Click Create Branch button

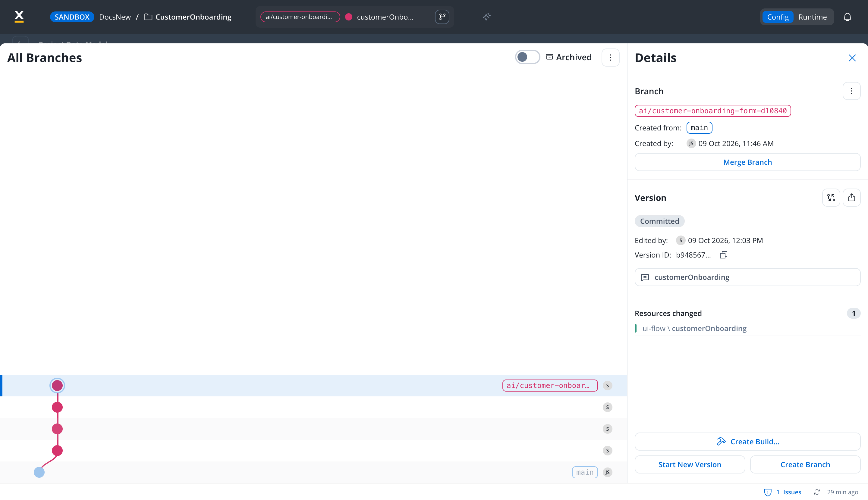[805, 465]
